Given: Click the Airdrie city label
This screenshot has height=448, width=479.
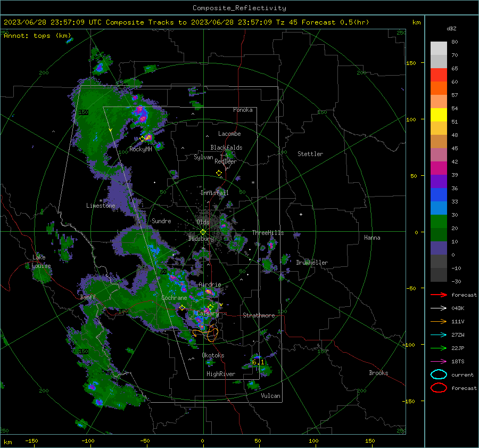Looking at the screenshot, I should [x=210, y=284].
